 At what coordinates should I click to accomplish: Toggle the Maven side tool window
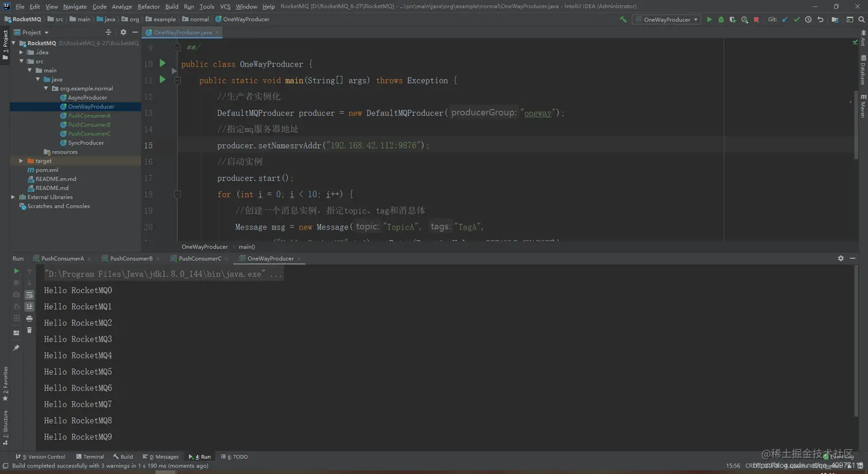click(x=863, y=106)
